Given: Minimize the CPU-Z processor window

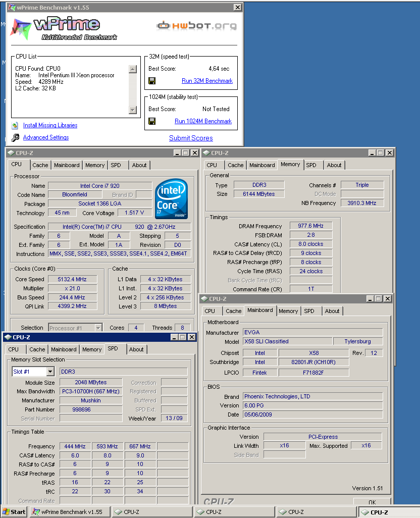Looking at the screenshot, I should click(177, 152).
